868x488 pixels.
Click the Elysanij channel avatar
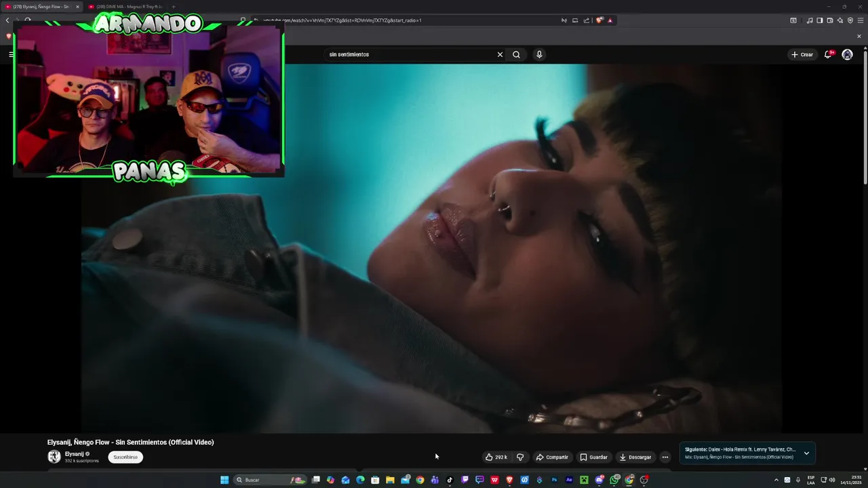pyautogui.click(x=54, y=457)
